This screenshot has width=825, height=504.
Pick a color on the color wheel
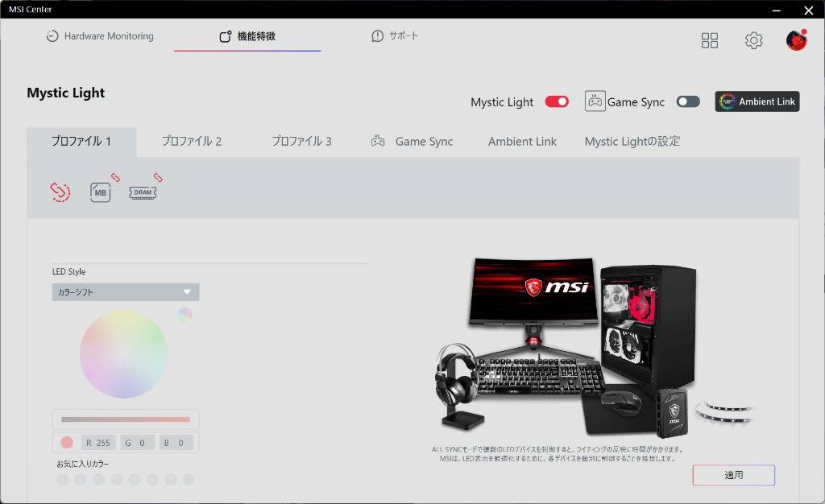tap(123, 353)
